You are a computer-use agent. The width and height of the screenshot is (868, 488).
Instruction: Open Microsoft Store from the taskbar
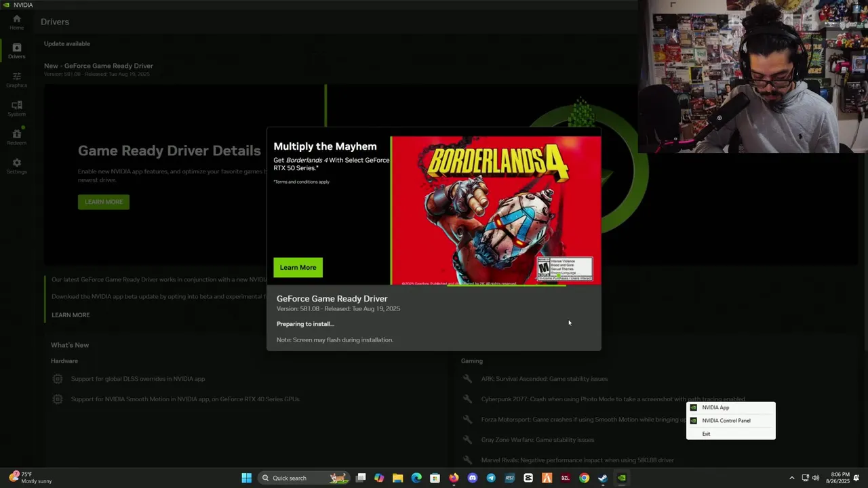(x=435, y=478)
